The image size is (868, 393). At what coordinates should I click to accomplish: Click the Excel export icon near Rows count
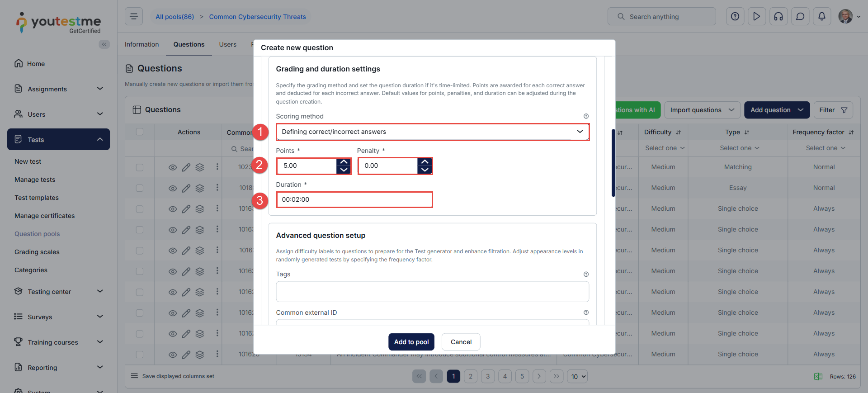818,376
